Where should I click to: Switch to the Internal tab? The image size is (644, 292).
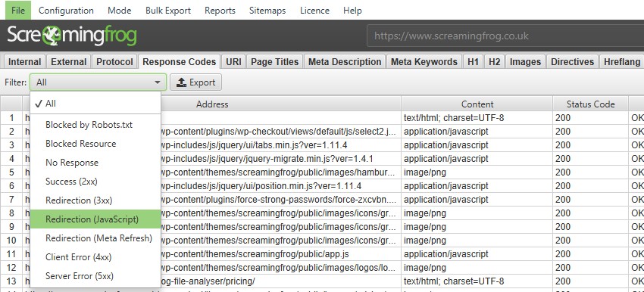pyautogui.click(x=25, y=62)
